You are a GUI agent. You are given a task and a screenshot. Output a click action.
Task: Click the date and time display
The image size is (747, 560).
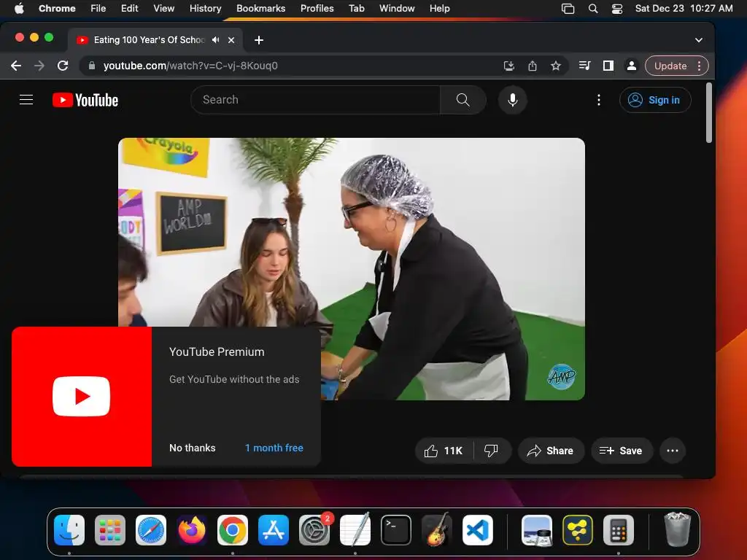tap(684, 9)
